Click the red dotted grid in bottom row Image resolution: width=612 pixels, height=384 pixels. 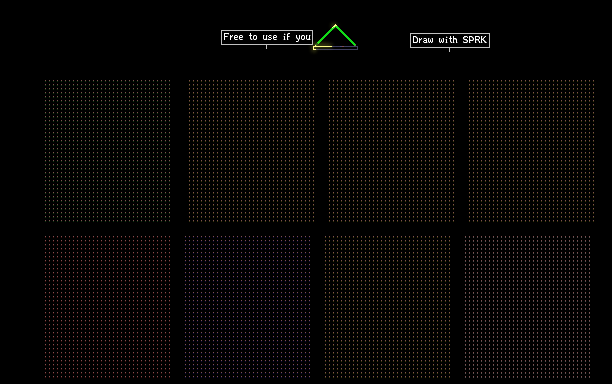(107, 306)
